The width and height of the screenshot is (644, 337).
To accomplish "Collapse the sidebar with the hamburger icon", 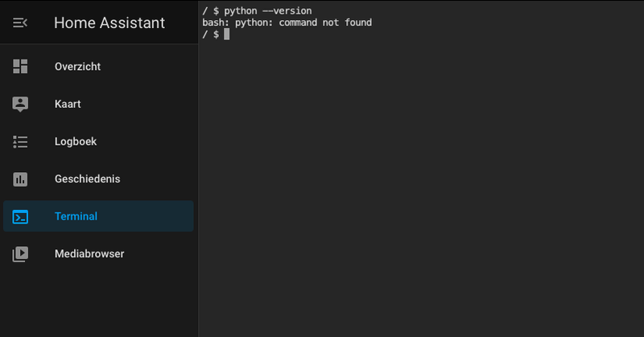I will (x=20, y=23).
